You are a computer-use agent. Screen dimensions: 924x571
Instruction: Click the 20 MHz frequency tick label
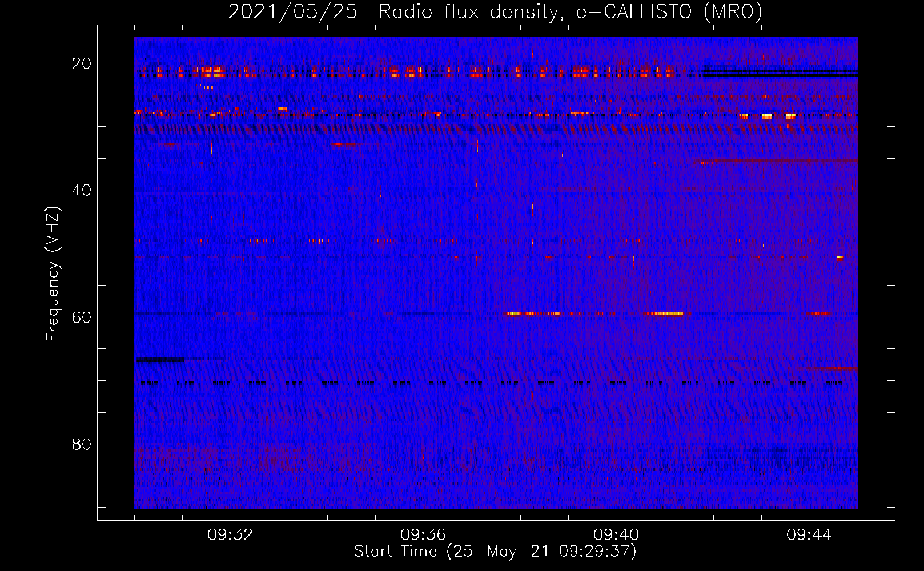(82, 63)
